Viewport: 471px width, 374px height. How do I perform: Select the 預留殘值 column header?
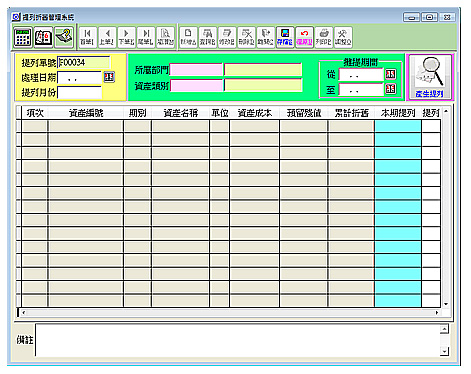coord(303,113)
